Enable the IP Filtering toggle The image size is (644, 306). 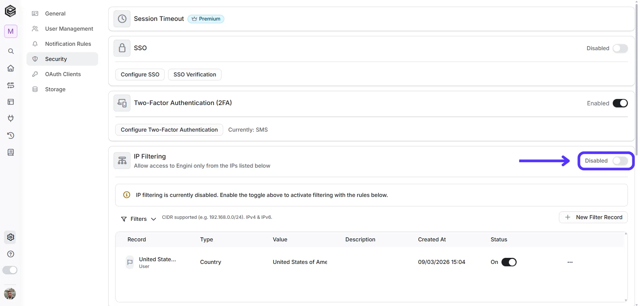pos(620,161)
